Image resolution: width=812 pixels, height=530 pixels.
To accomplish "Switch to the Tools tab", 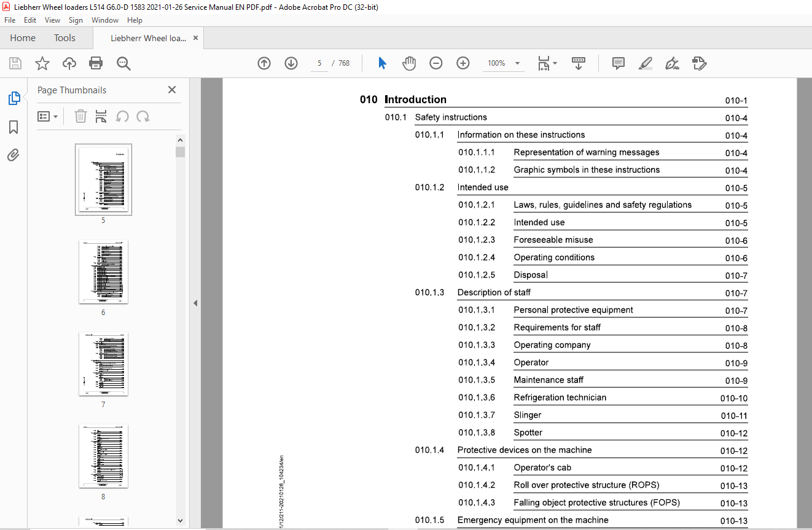I will click(64, 38).
